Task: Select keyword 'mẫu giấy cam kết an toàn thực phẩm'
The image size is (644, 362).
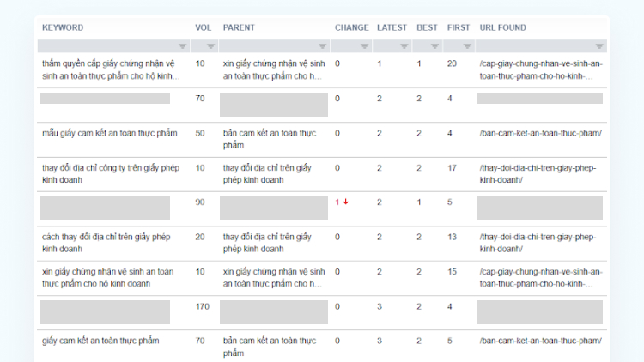Action: point(110,133)
